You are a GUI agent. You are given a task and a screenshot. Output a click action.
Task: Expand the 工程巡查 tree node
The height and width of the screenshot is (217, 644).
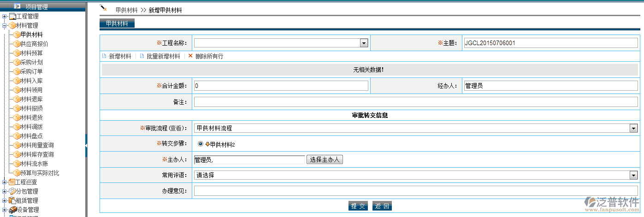[x=5, y=182]
